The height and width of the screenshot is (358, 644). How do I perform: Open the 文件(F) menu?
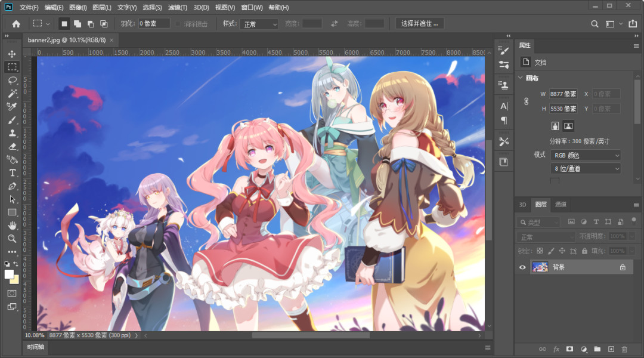click(29, 7)
